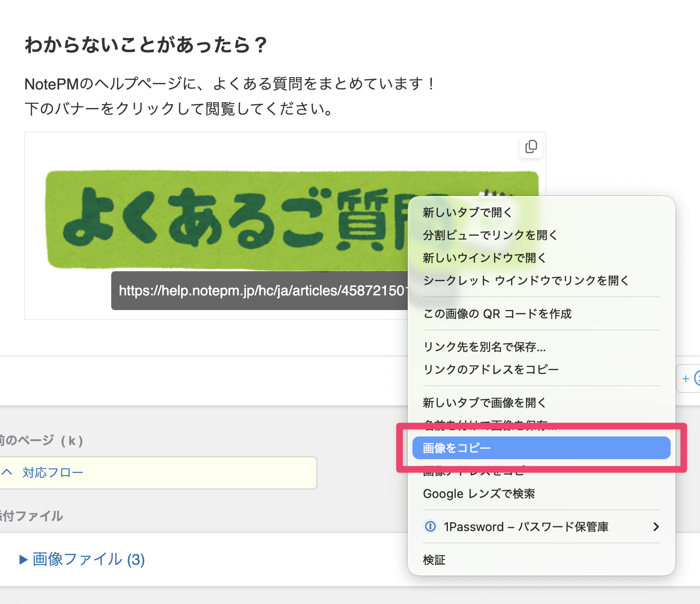
Task: Expand the 画像ファイル (3) section
Action: [x=24, y=560]
